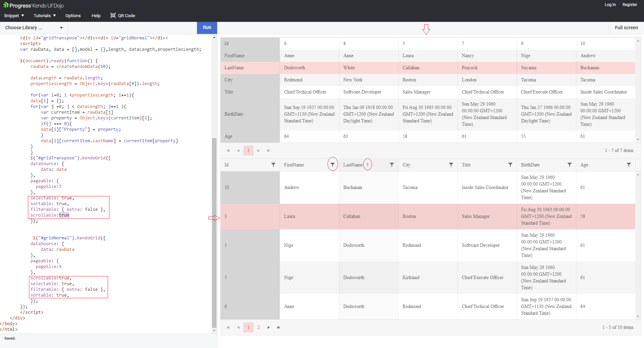
Task: Go to last page in bottom grid pager
Action: coord(279,327)
